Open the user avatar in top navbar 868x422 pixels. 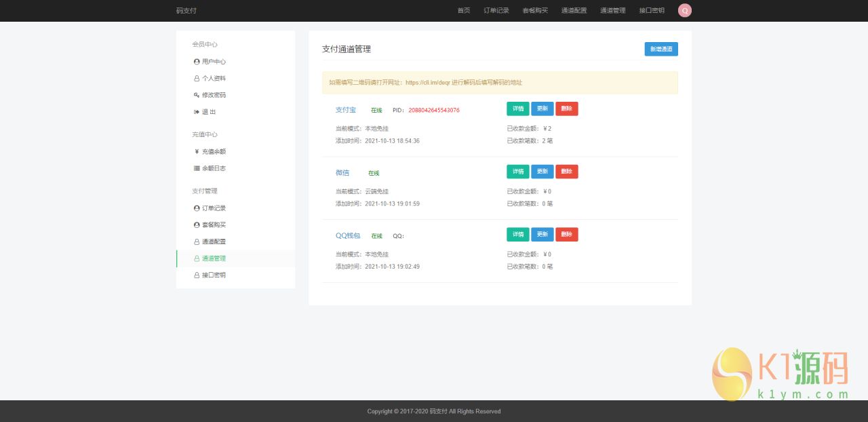pos(684,10)
